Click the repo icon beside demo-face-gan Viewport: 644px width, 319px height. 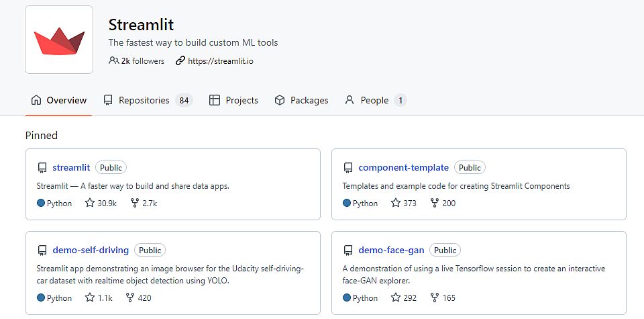click(348, 250)
